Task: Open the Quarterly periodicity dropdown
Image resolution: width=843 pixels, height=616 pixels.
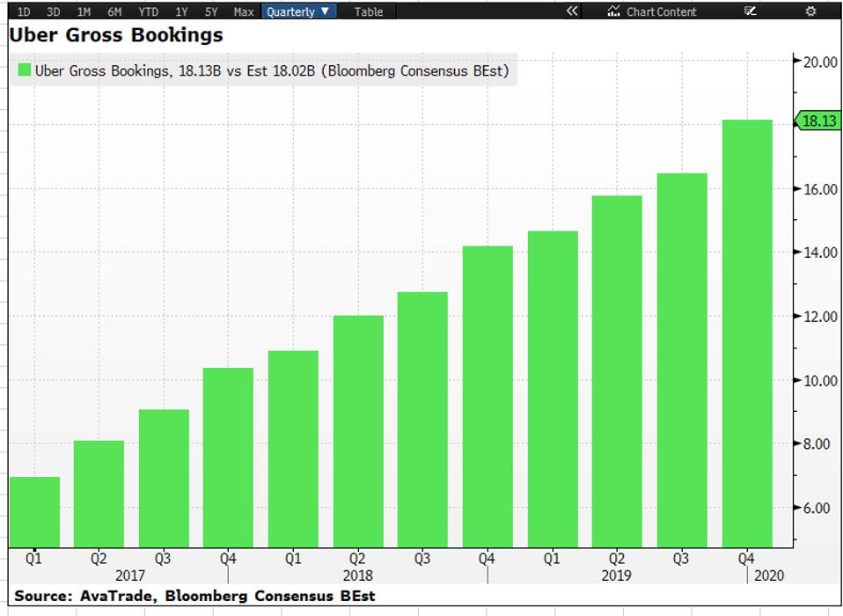Action: click(299, 11)
